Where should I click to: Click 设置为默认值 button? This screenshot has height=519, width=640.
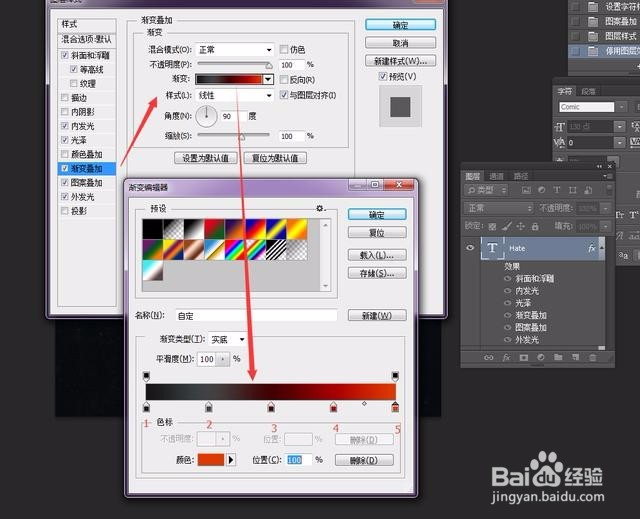click(205, 158)
